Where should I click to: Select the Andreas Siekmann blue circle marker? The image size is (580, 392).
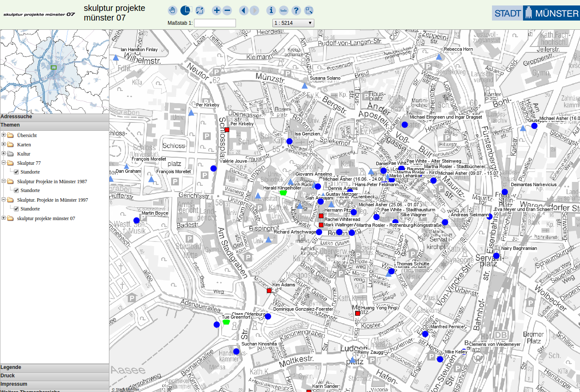click(x=445, y=222)
